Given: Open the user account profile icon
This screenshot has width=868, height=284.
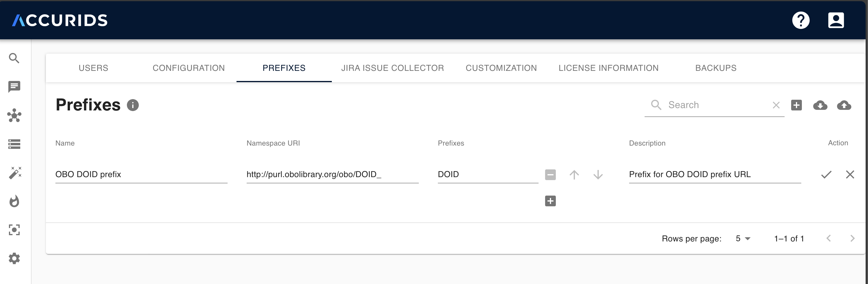Looking at the screenshot, I should [x=836, y=20].
